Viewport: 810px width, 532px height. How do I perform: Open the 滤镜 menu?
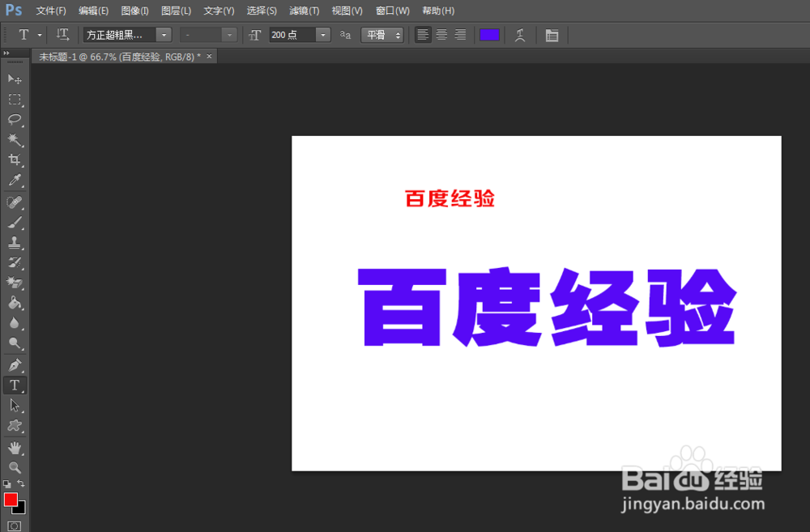point(304,11)
